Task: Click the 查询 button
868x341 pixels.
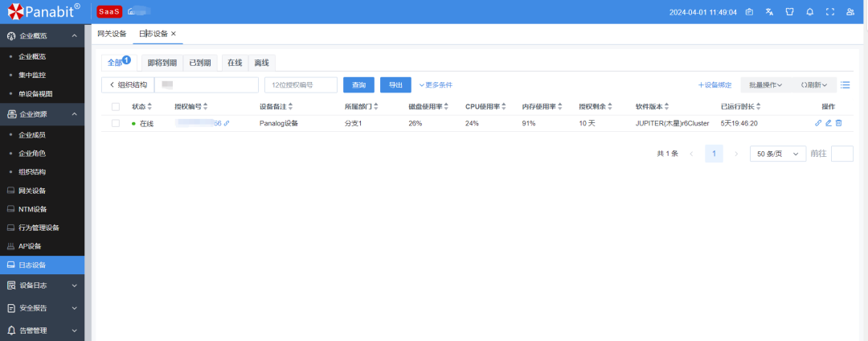Action: point(358,85)
